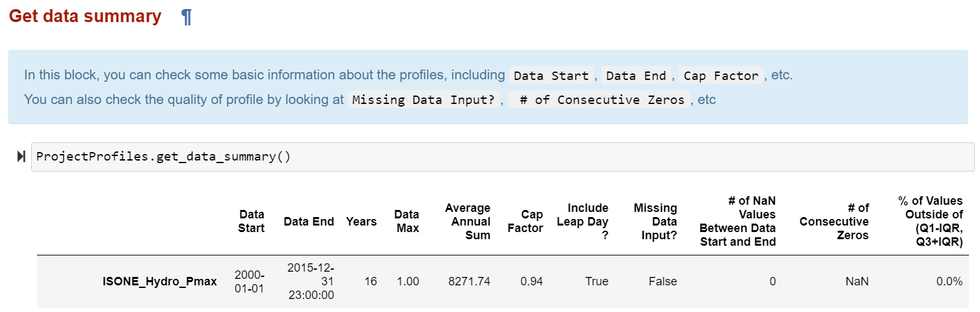Click the 'Years' column header

(x=362, y=222)
